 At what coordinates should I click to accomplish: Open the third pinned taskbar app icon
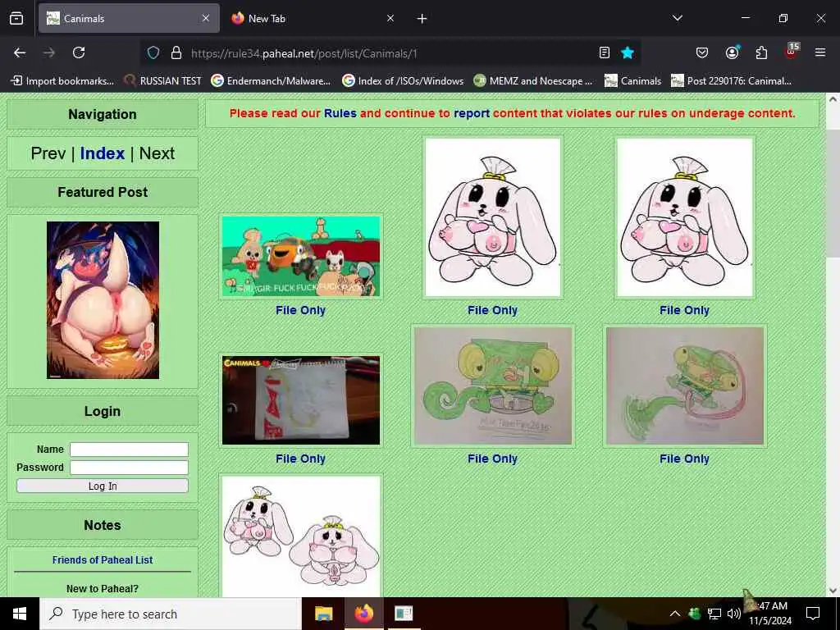(x=404, y=614)
